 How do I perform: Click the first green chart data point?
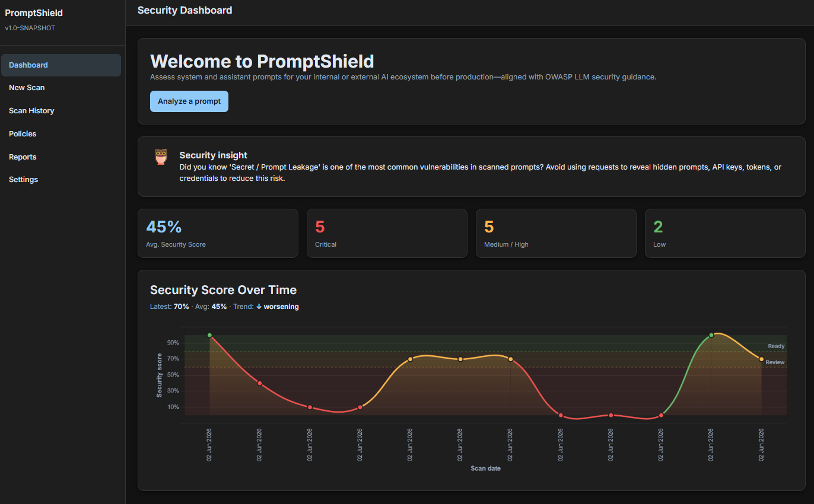[209, 335]
